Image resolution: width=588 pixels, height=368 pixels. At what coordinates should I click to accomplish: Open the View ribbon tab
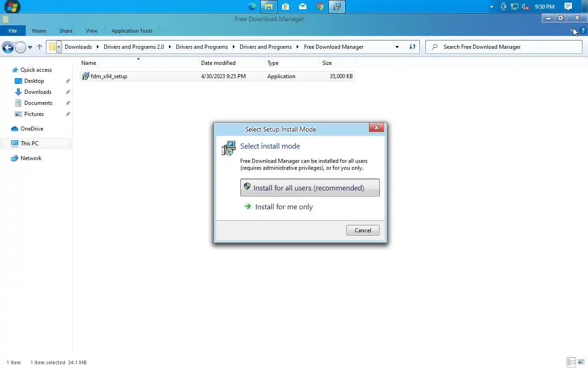coord(91,31)
